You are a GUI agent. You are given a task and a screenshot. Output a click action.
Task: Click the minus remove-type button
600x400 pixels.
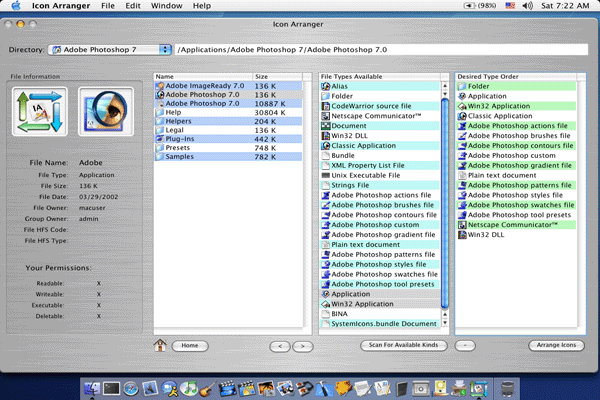(x=465, y=346)
